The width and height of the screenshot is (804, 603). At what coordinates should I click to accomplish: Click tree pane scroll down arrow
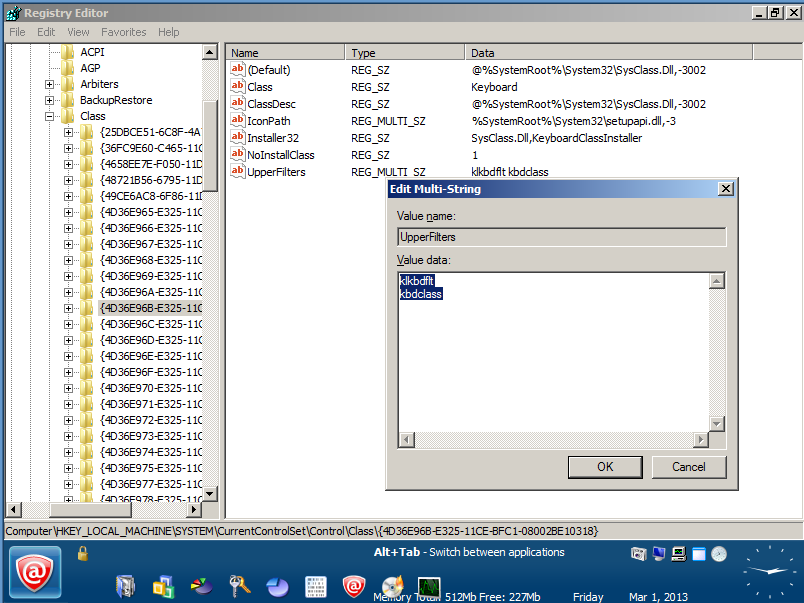210,494
